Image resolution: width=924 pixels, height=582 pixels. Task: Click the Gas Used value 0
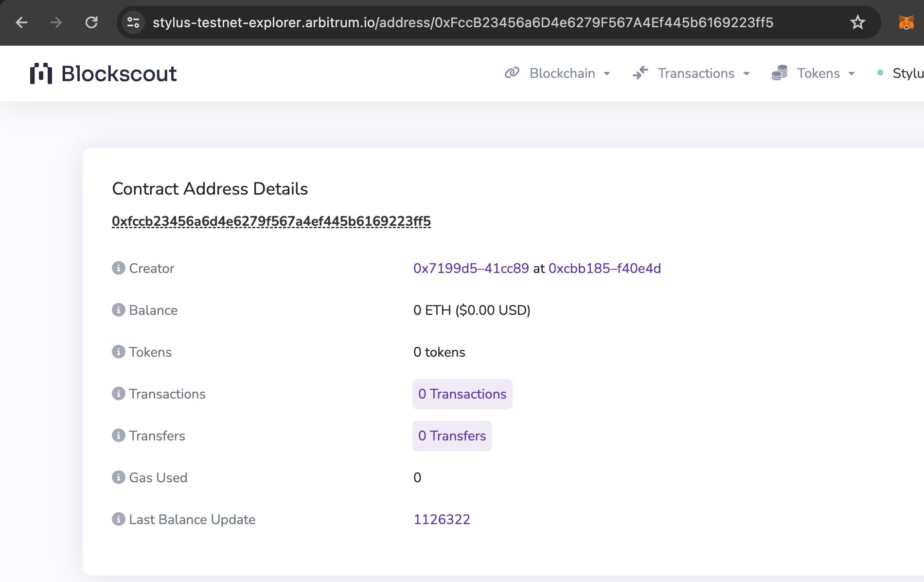click(417, 477)
